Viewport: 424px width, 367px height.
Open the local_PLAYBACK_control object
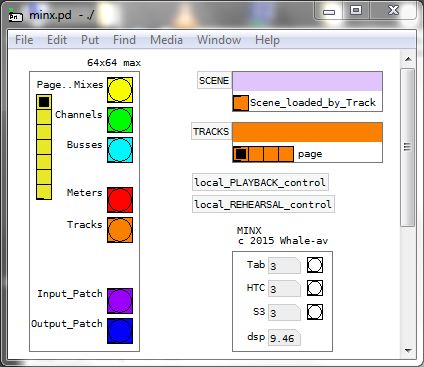pyautogui.click(x=260, y=182)
